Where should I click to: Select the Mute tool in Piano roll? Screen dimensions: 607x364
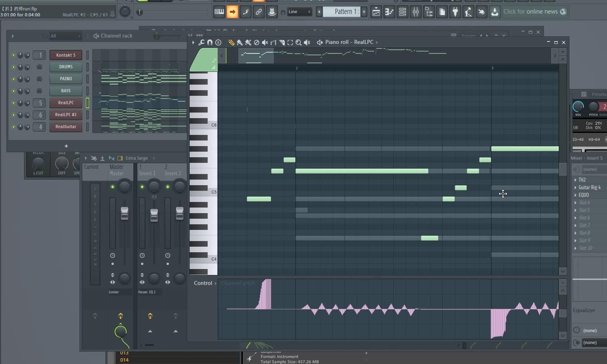tap(265, 42)
